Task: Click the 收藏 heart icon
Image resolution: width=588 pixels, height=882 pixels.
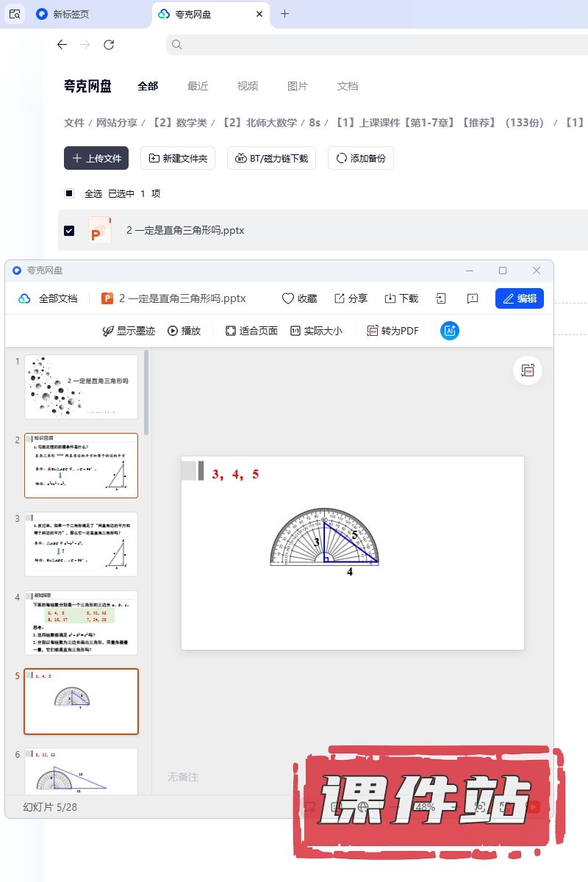Action: [x=288, y=298]
